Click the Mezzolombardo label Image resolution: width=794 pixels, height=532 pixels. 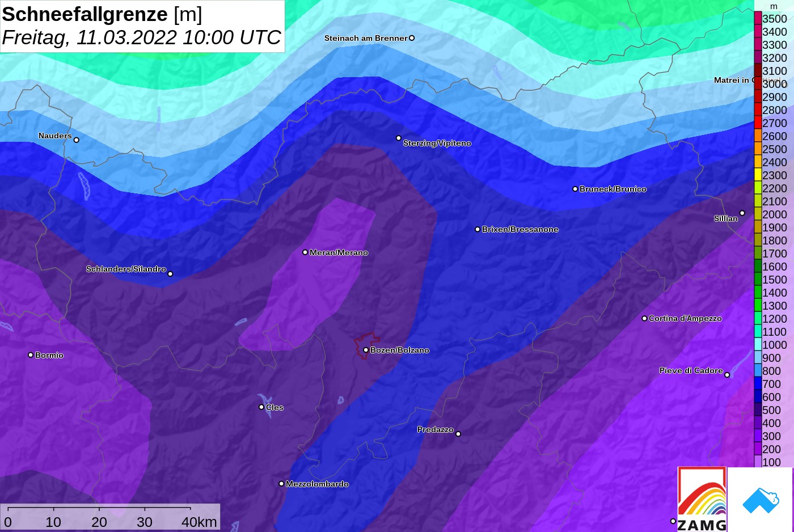click(x=317, y=484)
